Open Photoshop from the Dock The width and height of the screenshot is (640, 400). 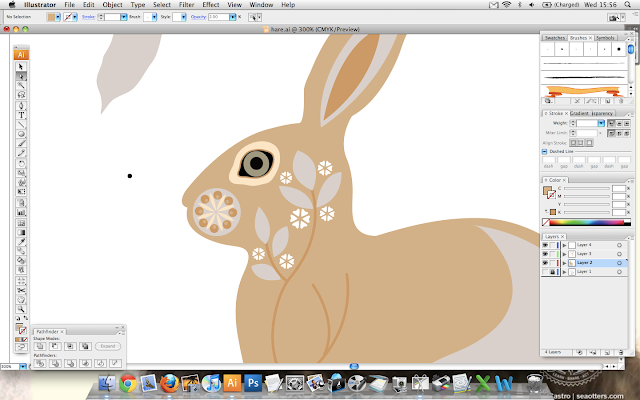click(254, 382)
